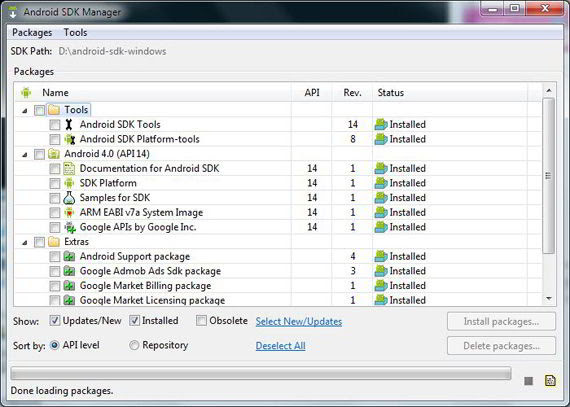Image resolution: width=570 pixels, height=407 pixels.
Task: Click the Google Market Licensing package icon
Action: point(69,300)
